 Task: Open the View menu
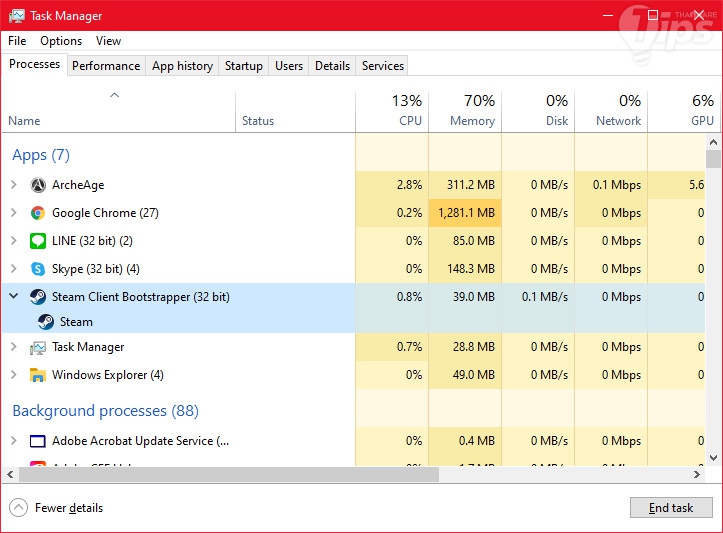(x=108, y=41)
